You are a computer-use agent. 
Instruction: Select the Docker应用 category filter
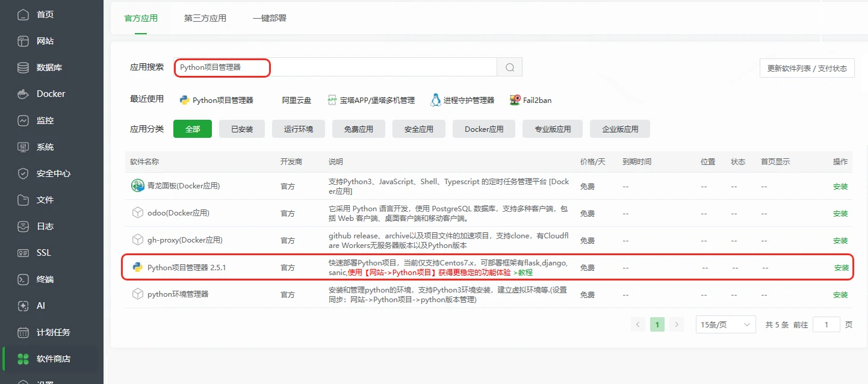click(484, 129)
